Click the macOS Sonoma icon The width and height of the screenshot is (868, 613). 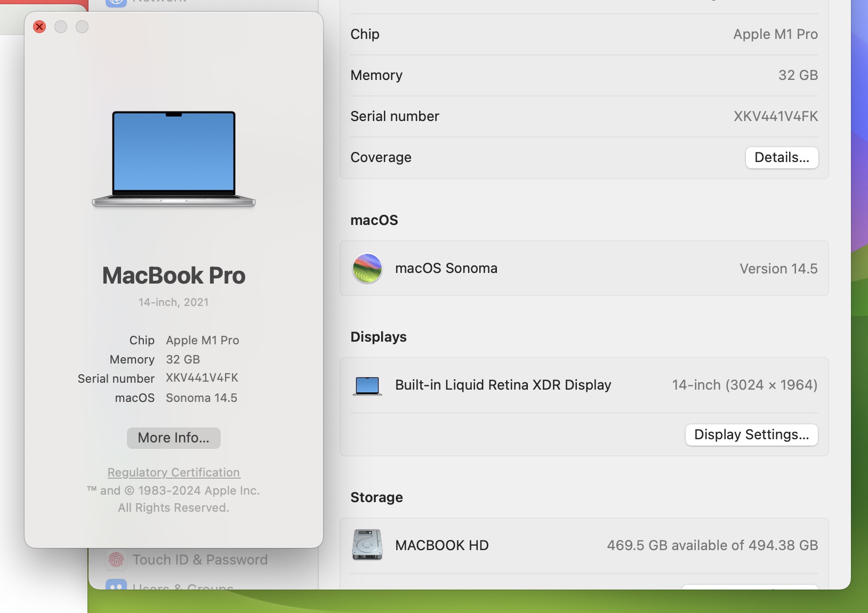tap(367, 268)
